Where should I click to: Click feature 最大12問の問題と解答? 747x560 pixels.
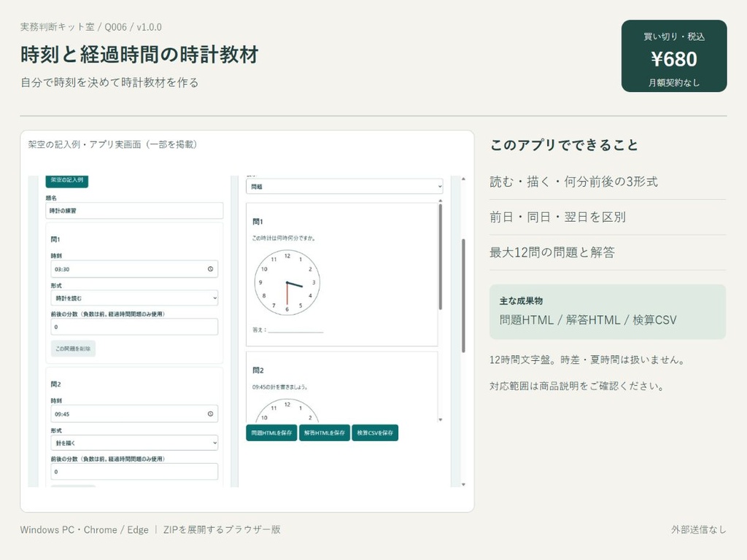[552, 252]
